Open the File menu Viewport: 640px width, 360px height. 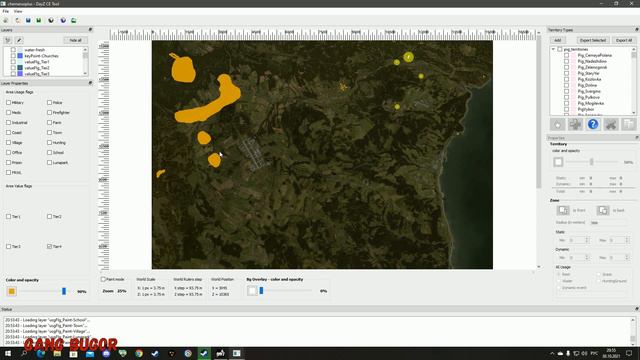tap(5, 11)
